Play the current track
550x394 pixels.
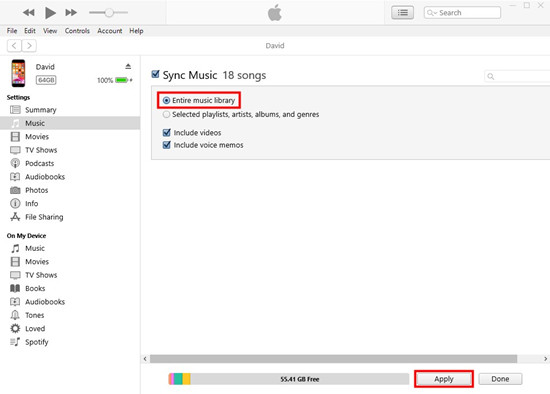50,13
